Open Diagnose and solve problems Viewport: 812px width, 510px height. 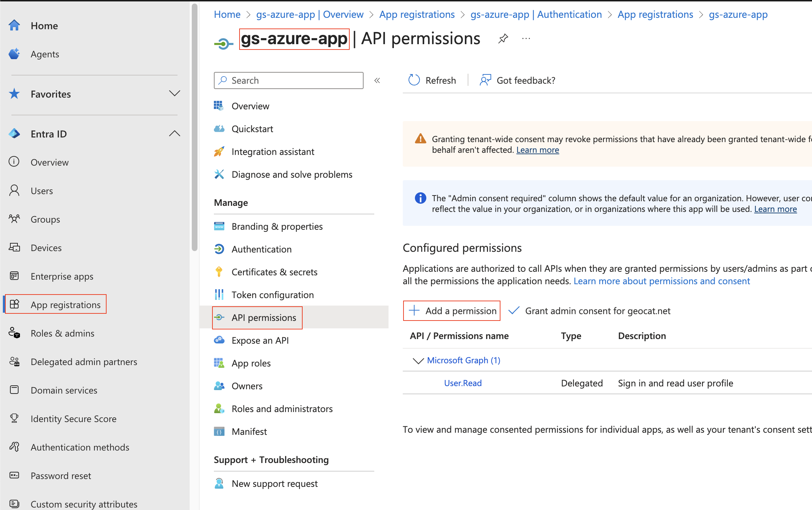pos(292,174)
